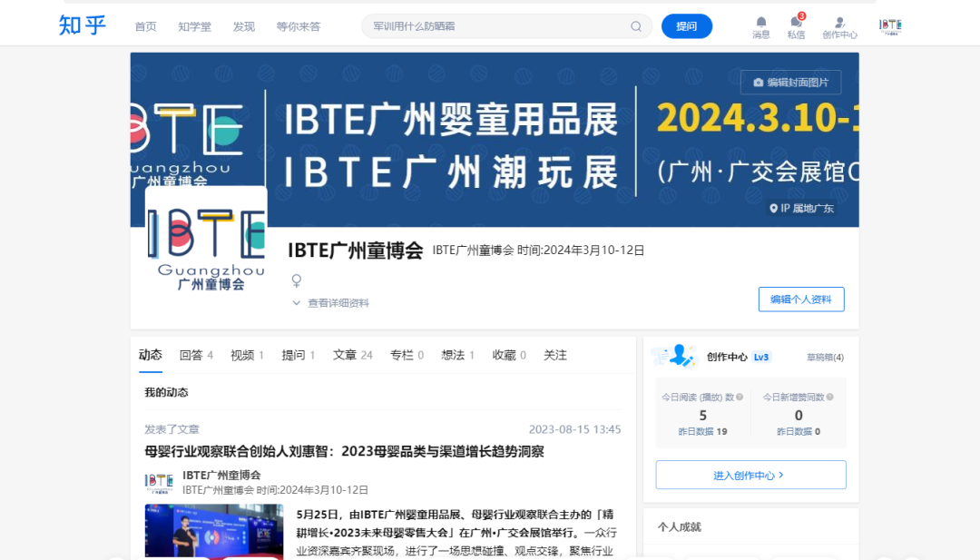Click the article excerpt starting 5月25日

coord(456,533)
